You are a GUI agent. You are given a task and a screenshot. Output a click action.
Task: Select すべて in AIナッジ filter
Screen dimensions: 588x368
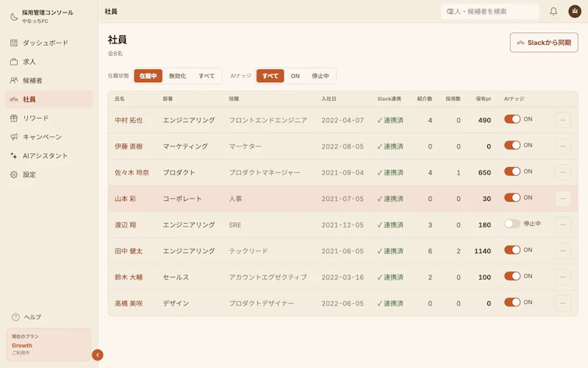pyautogui.click(x=270, y=76)
